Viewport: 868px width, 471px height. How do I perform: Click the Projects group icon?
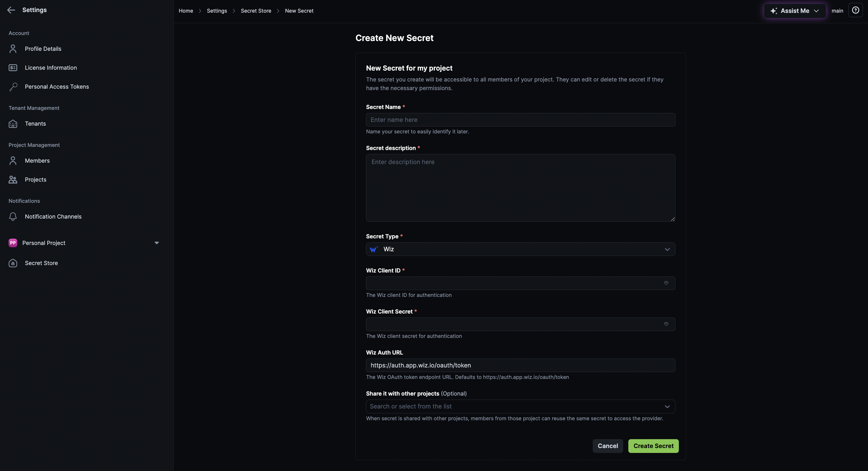[x=13, y=180]
